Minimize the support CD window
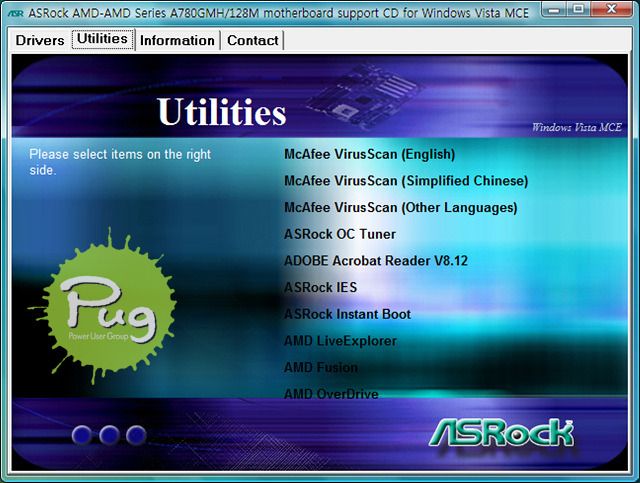This screenshot has height=483, width=640. [554, 9]
